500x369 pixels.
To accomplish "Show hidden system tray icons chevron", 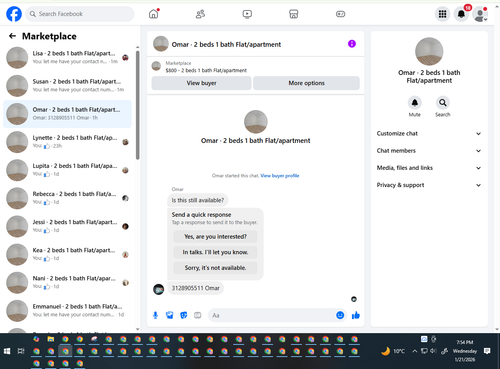I will pos(414,351).
